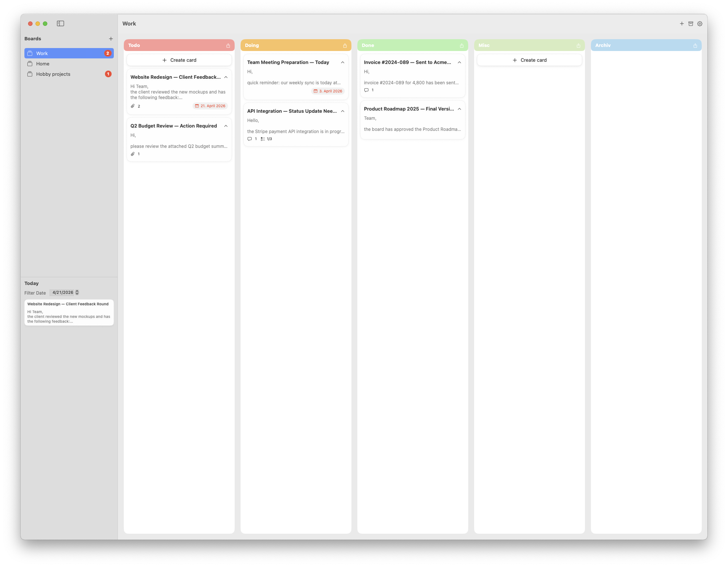Click Create card in Misc column
The height and width of the screenshot is (567, 728).
529,60
